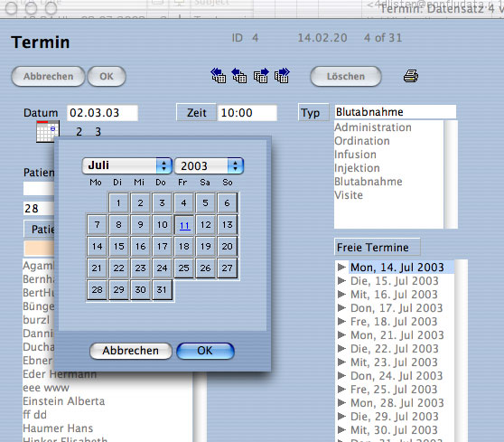Click the printer icon
This screenshot has width=504, height=442.
click(x=411, y=76)
